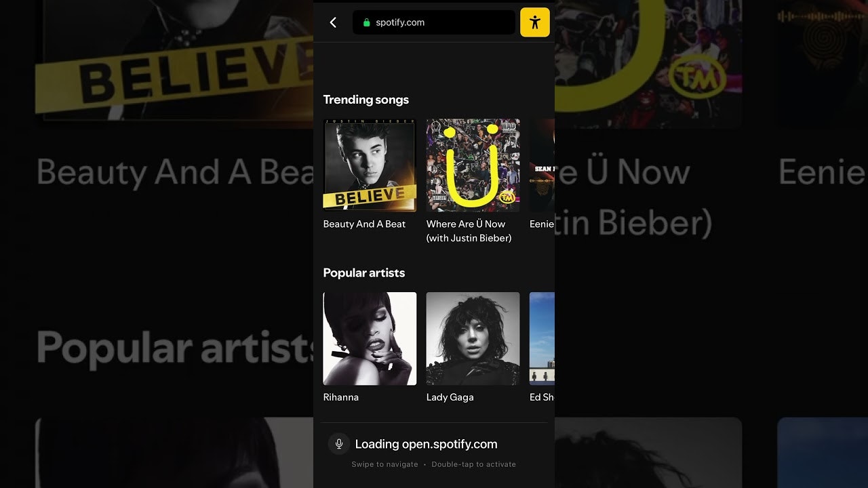Open the partly visible Eenie song cover
The image size is (868, 488).
(x=542, y=165)
